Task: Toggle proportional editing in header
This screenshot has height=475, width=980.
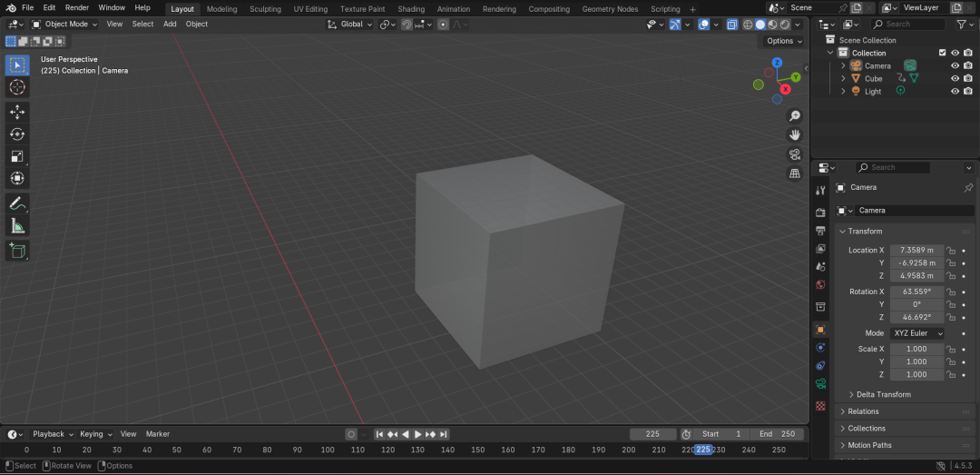Action: click(443, 25)
